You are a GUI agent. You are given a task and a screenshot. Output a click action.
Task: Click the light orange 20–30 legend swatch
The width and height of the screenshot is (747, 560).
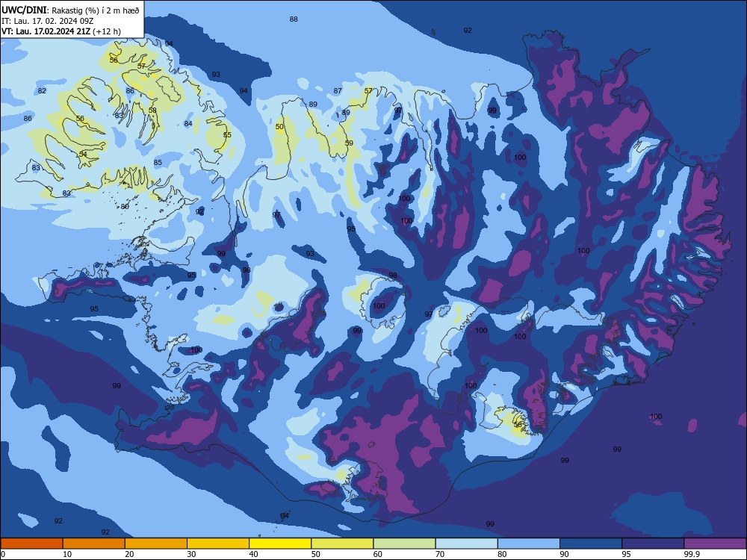[x=156, y=544]
